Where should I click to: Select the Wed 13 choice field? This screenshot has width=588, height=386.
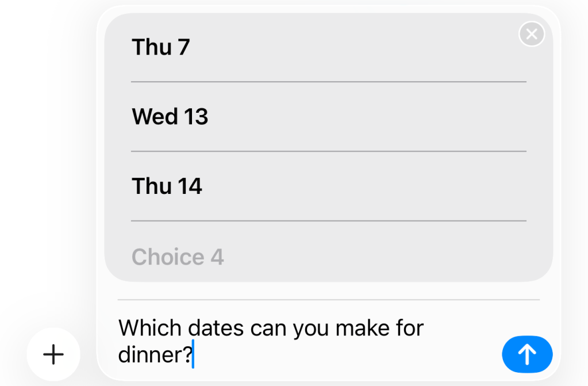point(328,117)
